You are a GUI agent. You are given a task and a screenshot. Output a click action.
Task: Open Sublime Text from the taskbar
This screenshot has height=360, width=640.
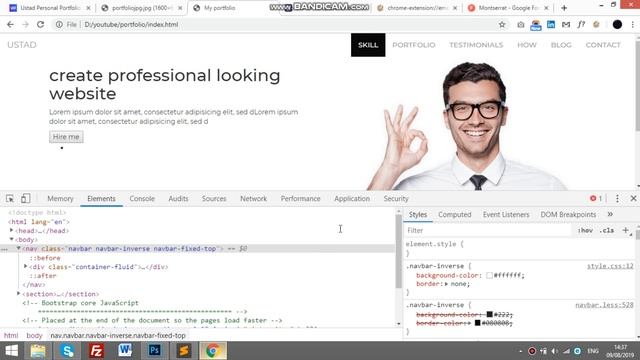pyautogui.click(x=183, y=351)
